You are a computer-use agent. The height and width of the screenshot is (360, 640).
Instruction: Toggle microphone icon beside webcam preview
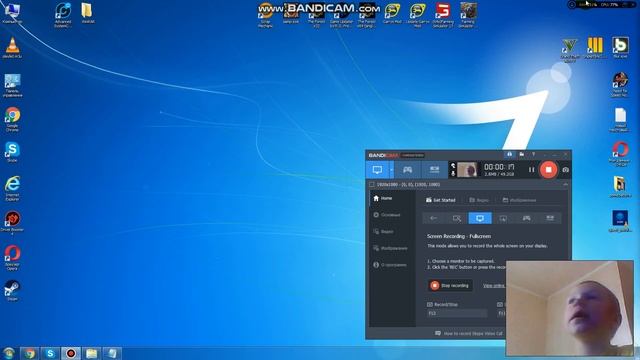pyautogui.click(x=453, y=173)
